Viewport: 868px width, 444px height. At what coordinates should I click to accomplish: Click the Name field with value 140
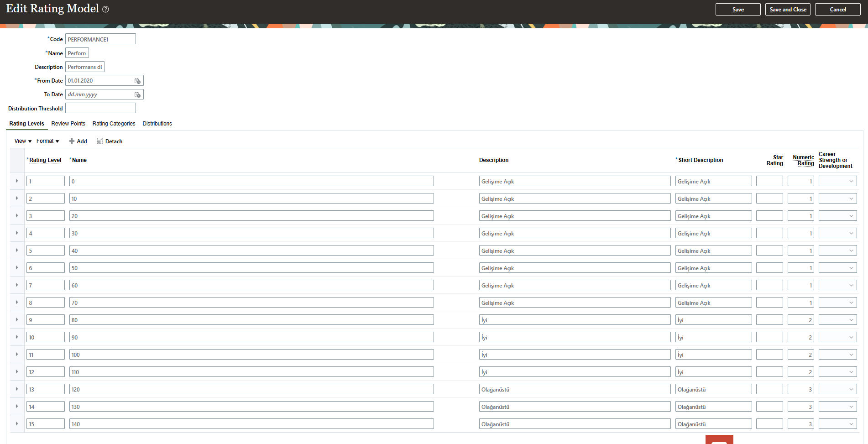(251, 424)
